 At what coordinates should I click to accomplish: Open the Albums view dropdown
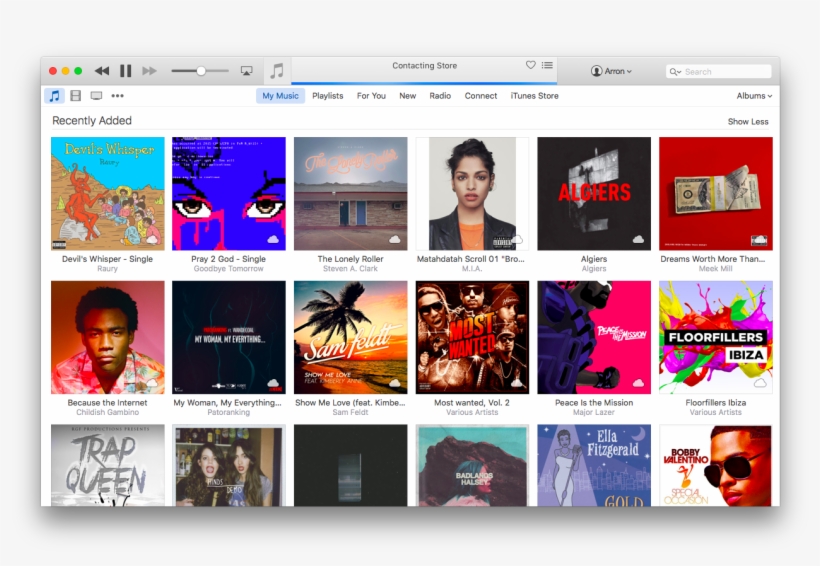coord(754,96)
